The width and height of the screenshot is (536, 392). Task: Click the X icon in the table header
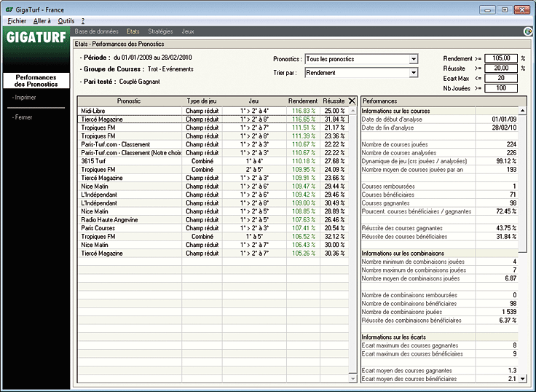(x=352, y=101)
